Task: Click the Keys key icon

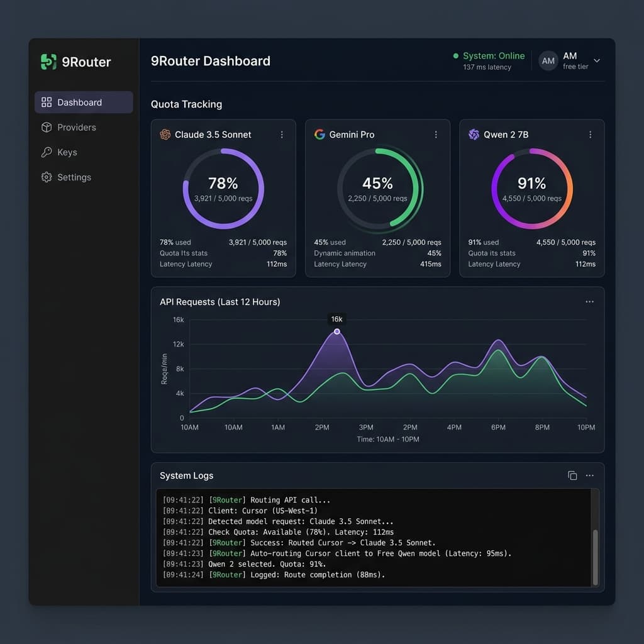Action: 47,152
